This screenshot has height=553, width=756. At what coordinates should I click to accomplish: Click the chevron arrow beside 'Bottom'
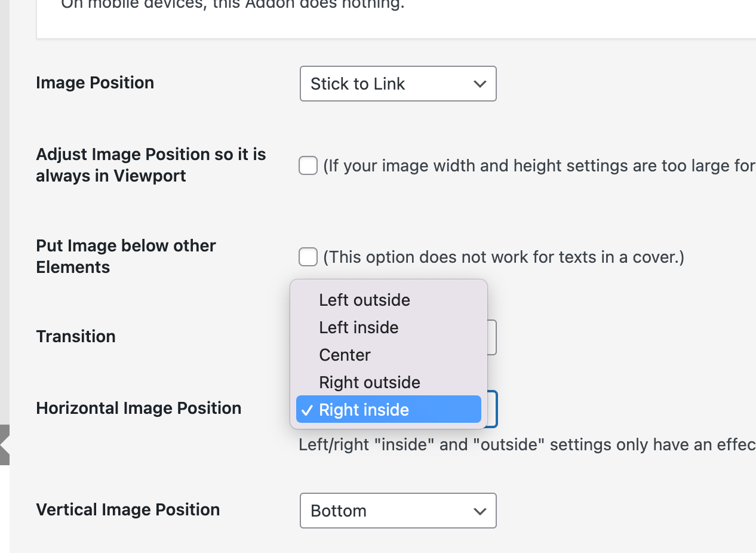click(x=480, y=511)
